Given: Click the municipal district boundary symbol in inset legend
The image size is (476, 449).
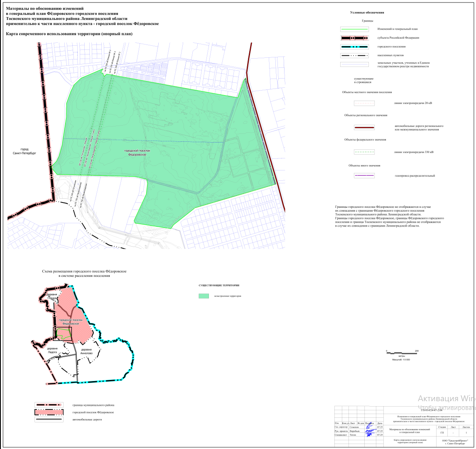Looking at the screenshot, I should click(48, 405).
